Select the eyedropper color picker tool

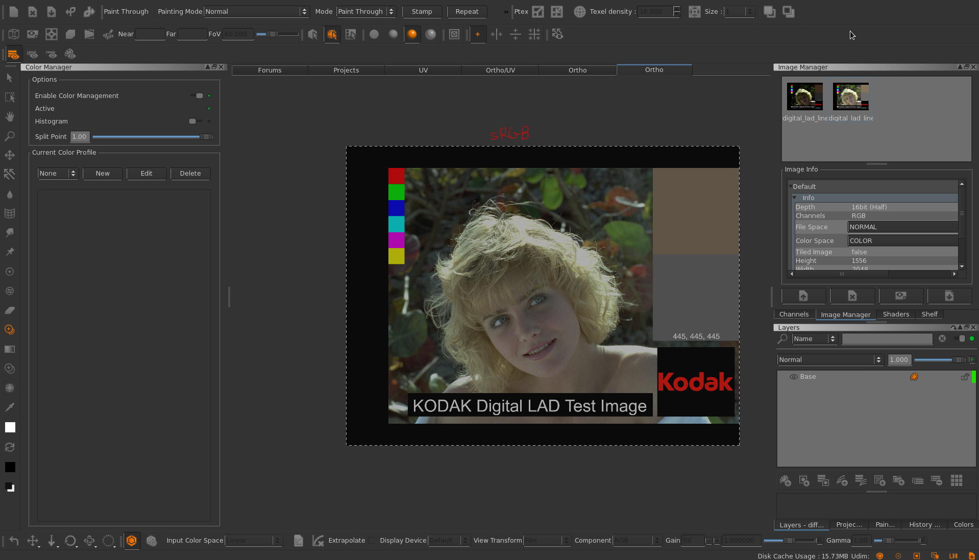coord(10,407)
